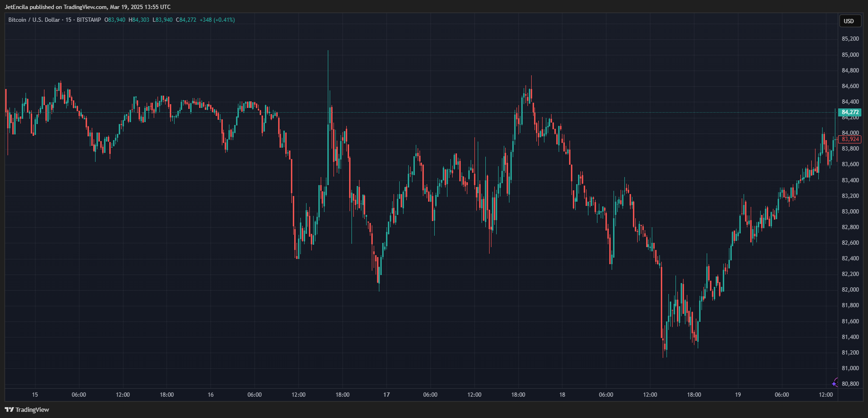Click the 82,200 price axis label

pyautogui.click(x=850, y=274)
